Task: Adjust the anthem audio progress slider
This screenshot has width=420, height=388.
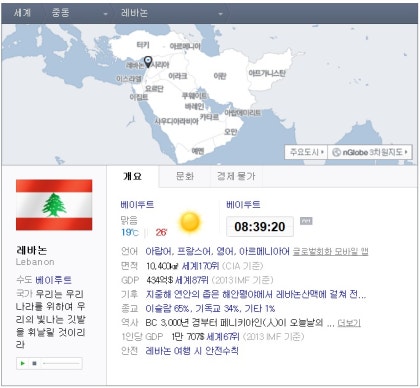Action: [x=61, y=363]
